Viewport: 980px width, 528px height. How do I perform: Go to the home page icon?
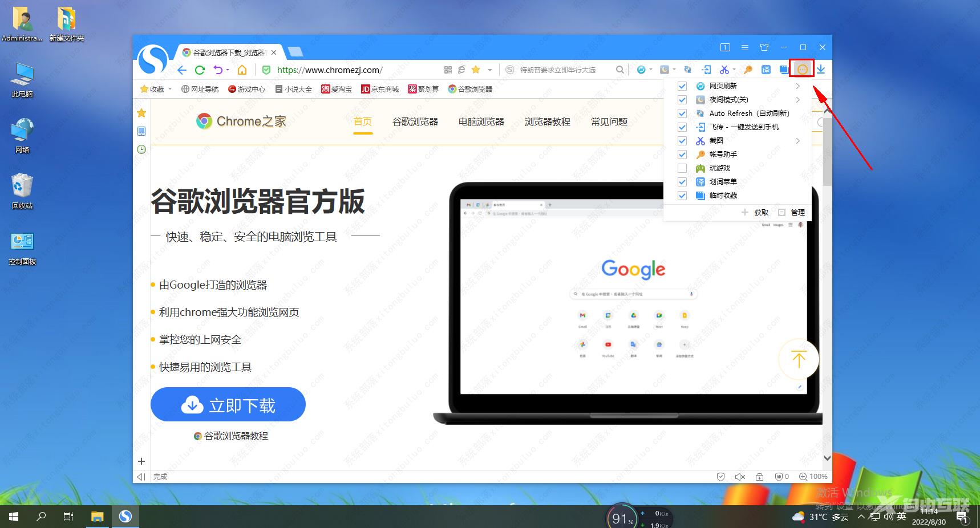point(242,70)
